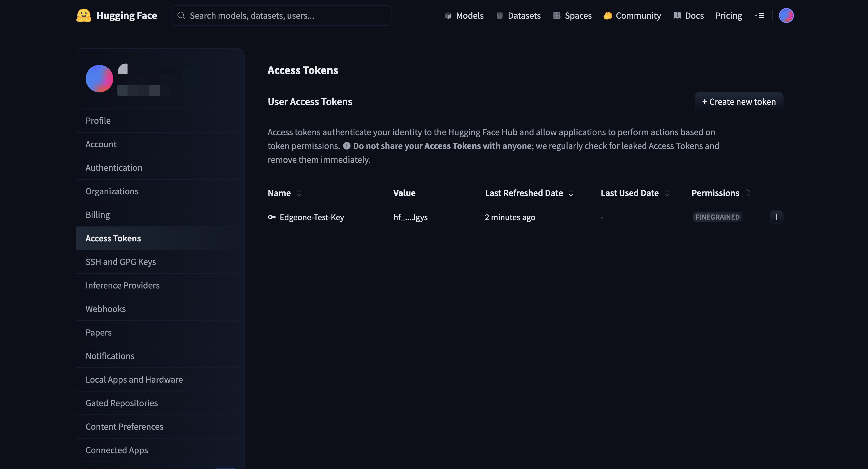
Task: Open Webhooks settings
Action: pyautogui.click(x=160, y=309)
